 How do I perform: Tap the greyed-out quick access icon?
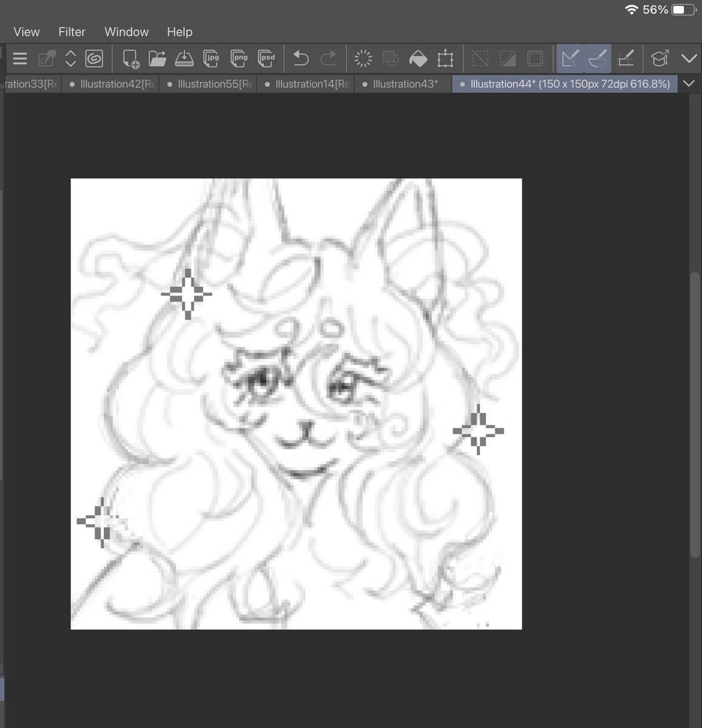(46, 59)
